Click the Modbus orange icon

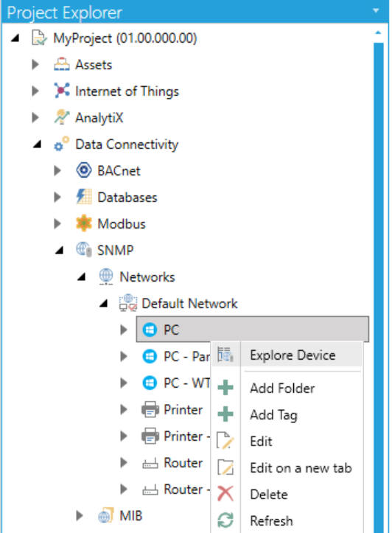[83, 223]
